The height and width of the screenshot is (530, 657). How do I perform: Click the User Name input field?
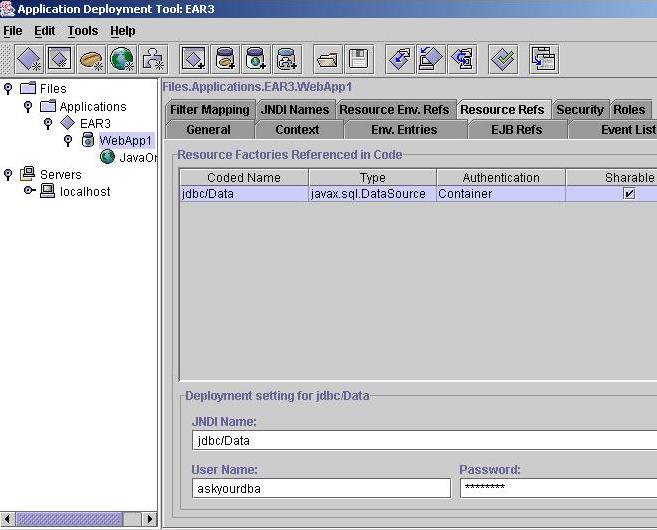pos(320,489)
